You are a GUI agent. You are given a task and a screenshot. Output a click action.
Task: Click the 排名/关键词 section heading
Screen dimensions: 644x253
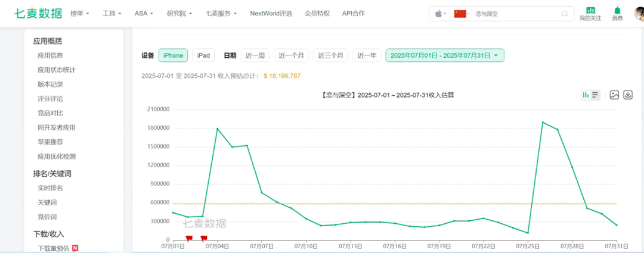[x=52, y=173]
